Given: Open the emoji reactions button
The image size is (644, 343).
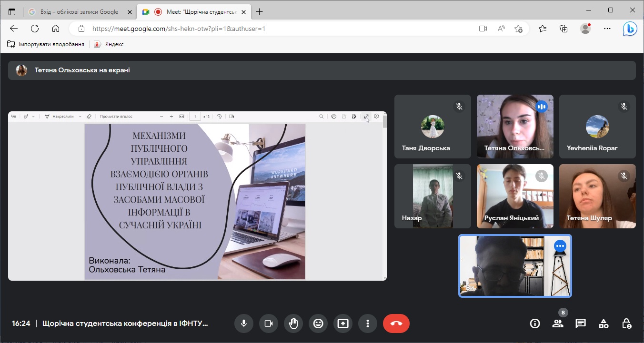Looking at the screenshot, I should [318, 323].
